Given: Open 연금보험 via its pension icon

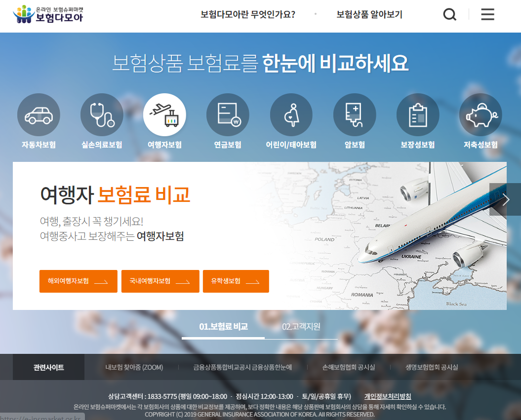Looking at the screenshot, I should pos(228,114).
